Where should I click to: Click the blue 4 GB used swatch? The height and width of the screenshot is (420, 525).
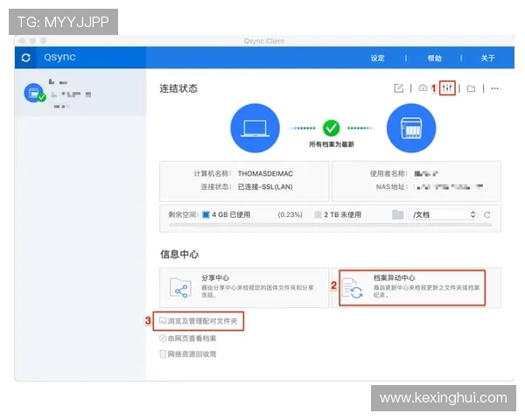tap(206, 214)
